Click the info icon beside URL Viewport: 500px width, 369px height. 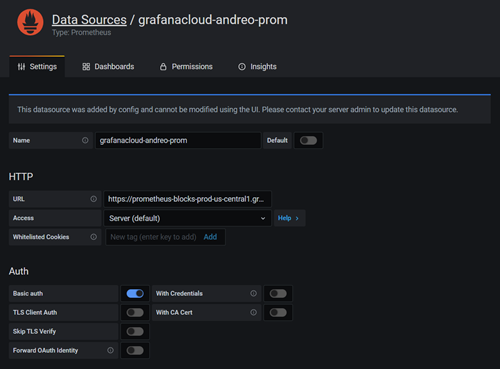click(94, 199)
